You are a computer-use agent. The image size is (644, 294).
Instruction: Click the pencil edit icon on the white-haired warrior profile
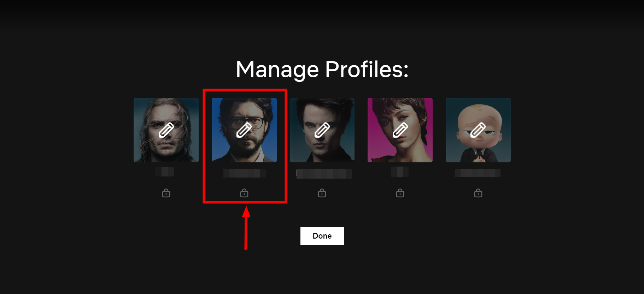tap(166, 130)
